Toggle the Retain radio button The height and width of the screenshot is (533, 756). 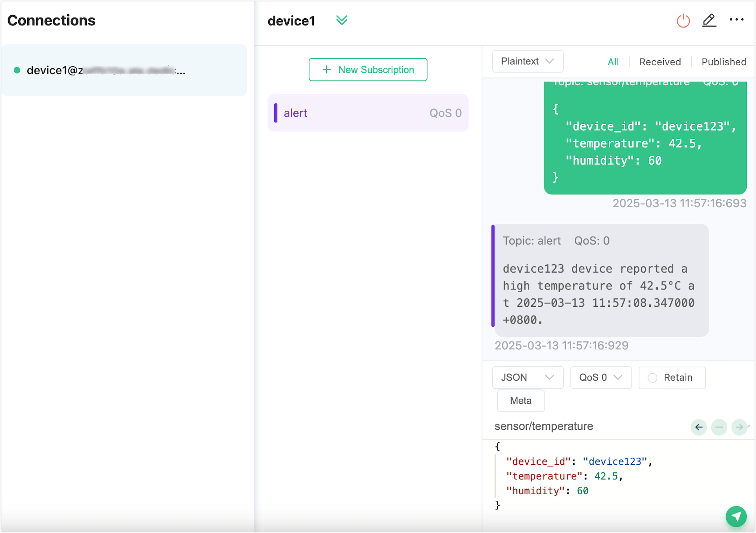pos(652,378)
